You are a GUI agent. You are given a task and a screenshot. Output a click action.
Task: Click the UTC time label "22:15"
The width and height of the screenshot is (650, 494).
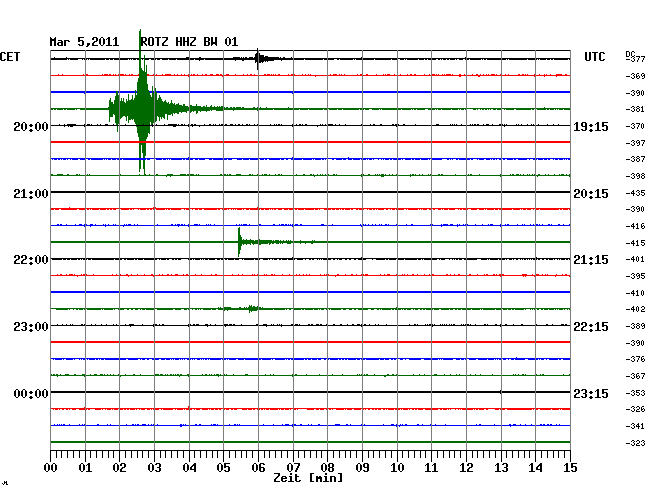591,327
